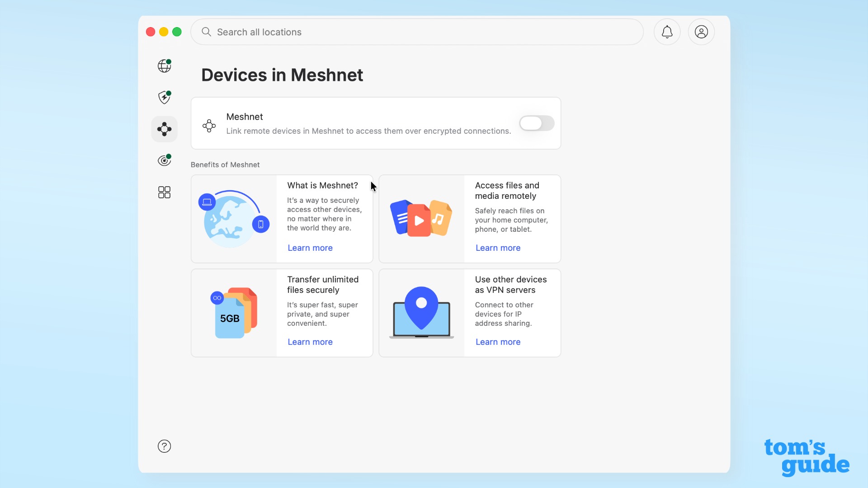The image size is (868, 488).
Task: Click Learn more for transferring files securely
Action: 310,342
